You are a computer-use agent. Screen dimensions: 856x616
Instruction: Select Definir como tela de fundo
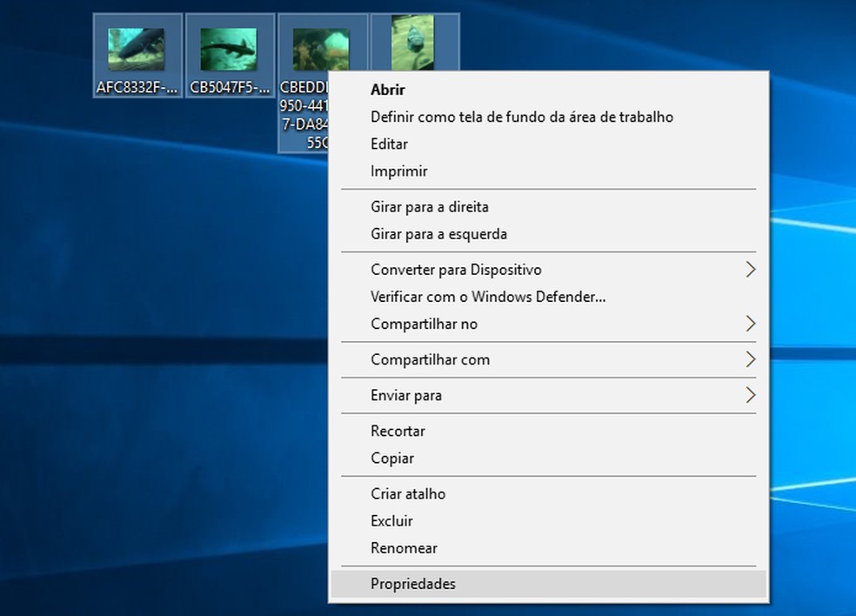[548, 117]
